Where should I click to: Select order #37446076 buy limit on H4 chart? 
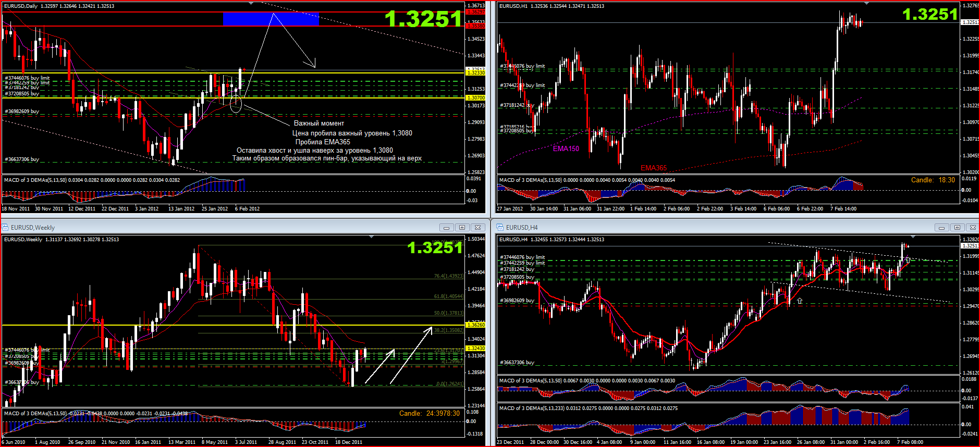pos(522,257)
